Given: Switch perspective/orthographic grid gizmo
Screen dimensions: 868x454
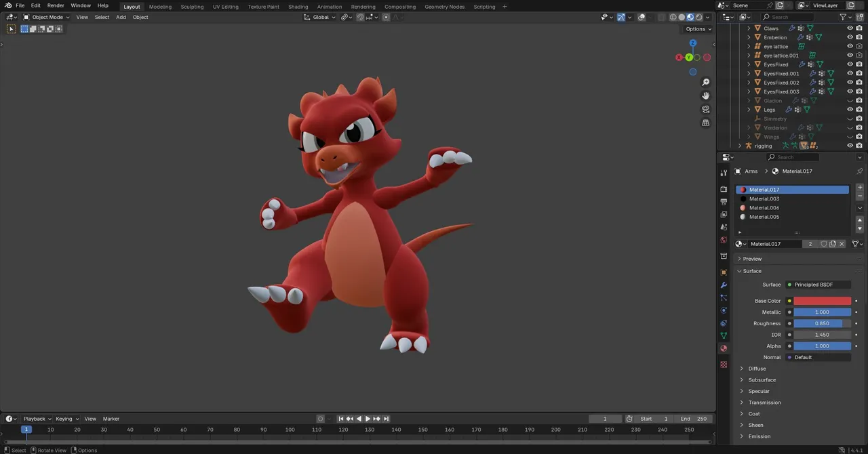Looking at the screenshot, I should tap(706, 123).
